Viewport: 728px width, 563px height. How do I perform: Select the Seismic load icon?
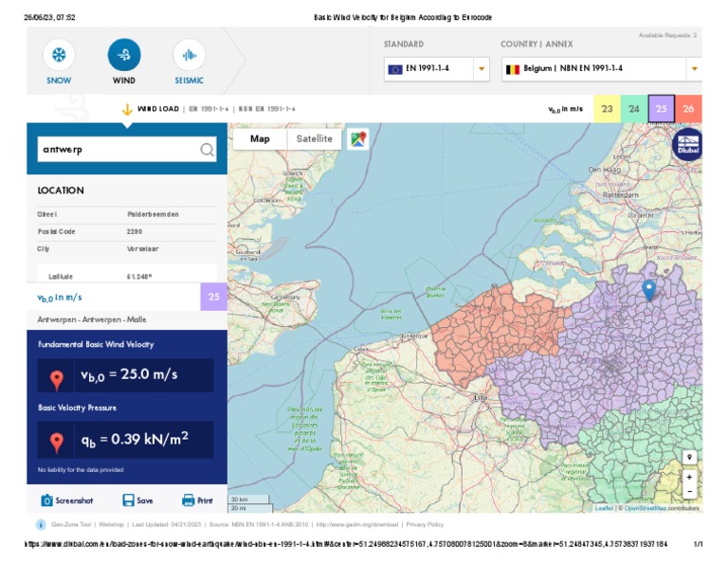(x=189, y=56)
